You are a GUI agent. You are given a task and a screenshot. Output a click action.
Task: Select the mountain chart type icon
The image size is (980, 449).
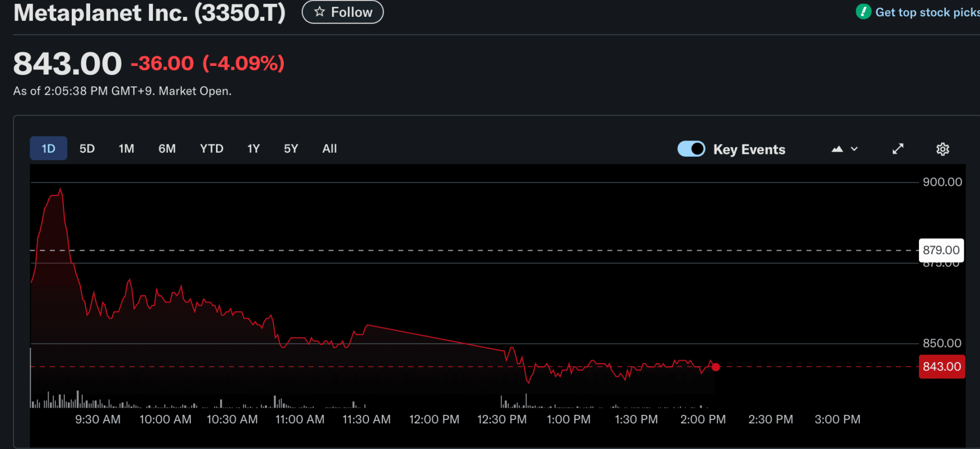(837, 149)
